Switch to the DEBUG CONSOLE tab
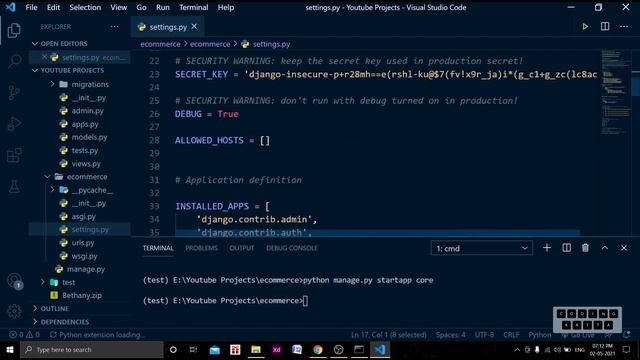 coord(291,248)
